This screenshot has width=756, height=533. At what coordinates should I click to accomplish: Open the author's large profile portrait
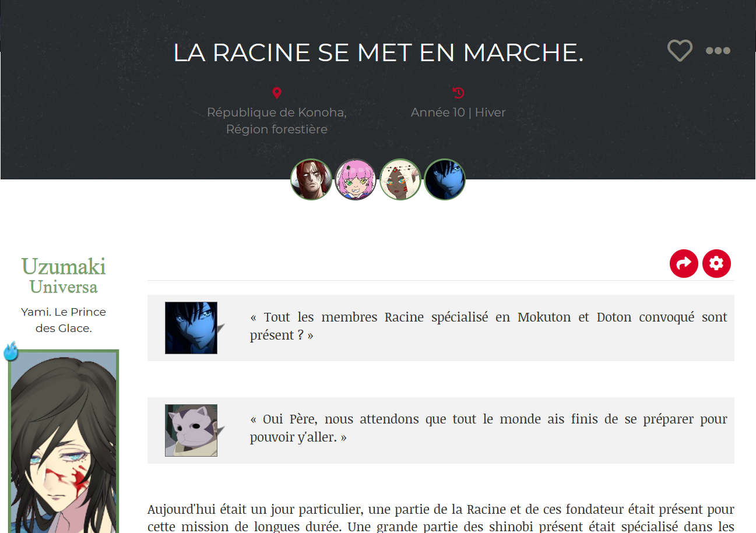point(64,443)
